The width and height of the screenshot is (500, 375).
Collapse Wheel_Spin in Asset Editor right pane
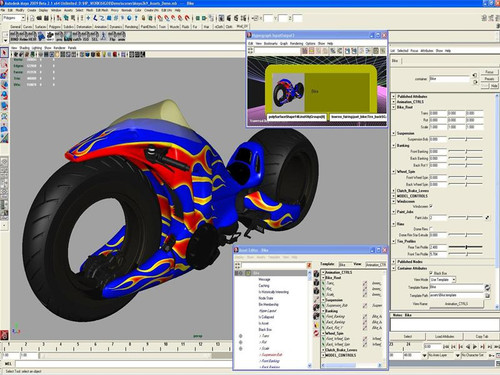[x=323, y=333]
